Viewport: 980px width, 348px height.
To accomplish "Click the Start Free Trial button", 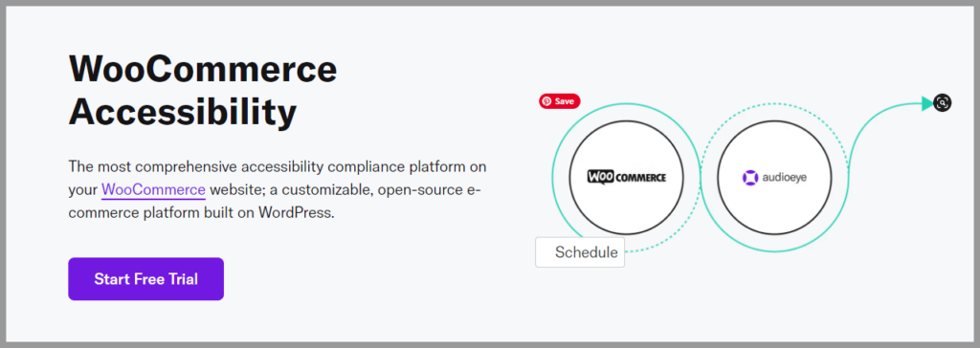I will (x=145, y=279).
